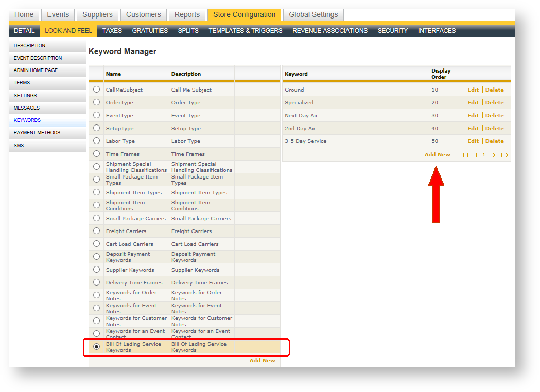Go to previous keyword page

pos(476,154)
